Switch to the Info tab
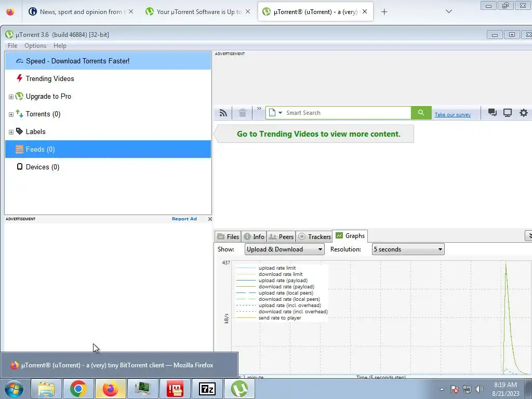This screenshot has width=532, height=399. 254,236
